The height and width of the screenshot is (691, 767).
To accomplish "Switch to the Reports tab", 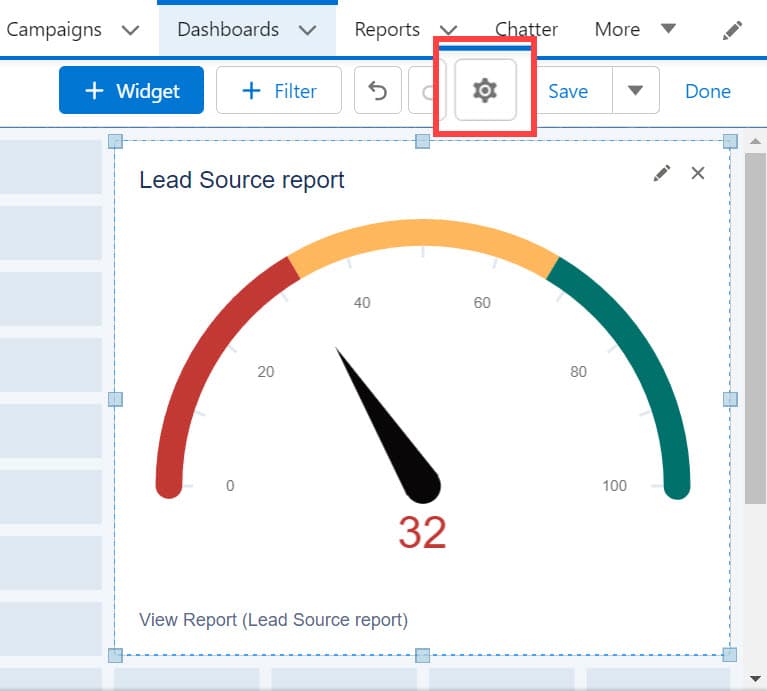I will (x=387, y=29).
